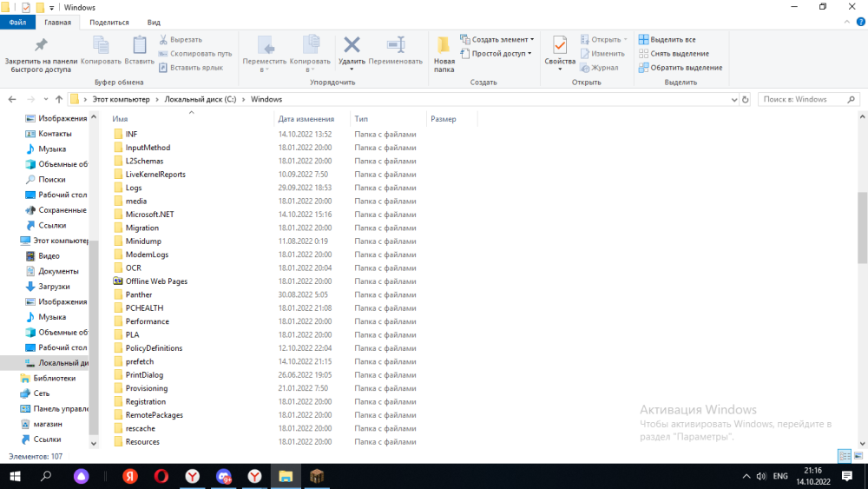Screen dimensions: 868x489
Task: Click Локальный диск (C:) in address path
Action: (200, 99)
